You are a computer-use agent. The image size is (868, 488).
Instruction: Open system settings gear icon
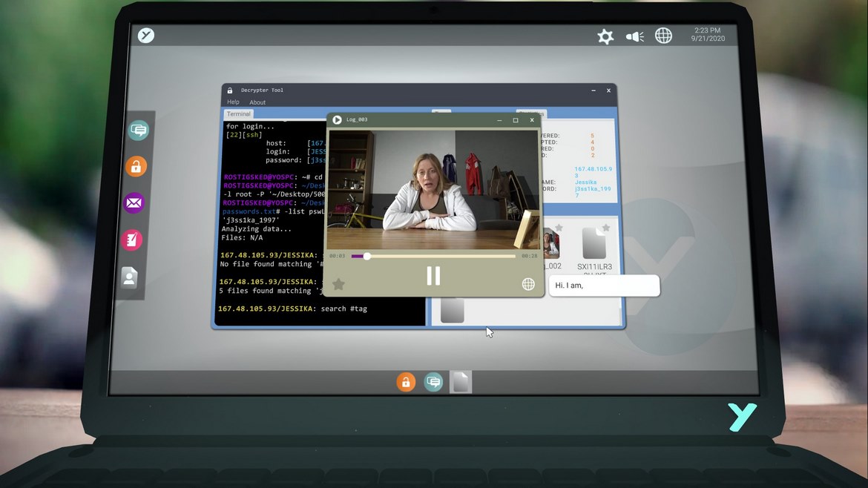[605, 36]
